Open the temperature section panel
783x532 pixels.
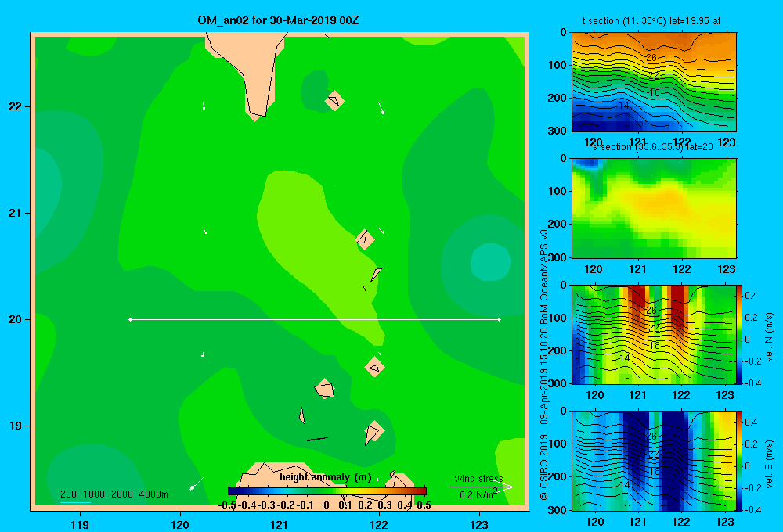click(x=654, y=82)
